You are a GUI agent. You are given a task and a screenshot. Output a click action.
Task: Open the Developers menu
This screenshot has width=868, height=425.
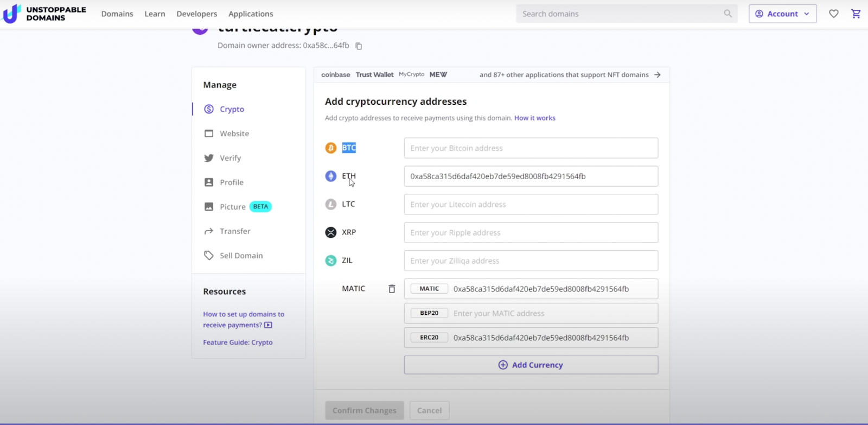click(x=196, y=14)
